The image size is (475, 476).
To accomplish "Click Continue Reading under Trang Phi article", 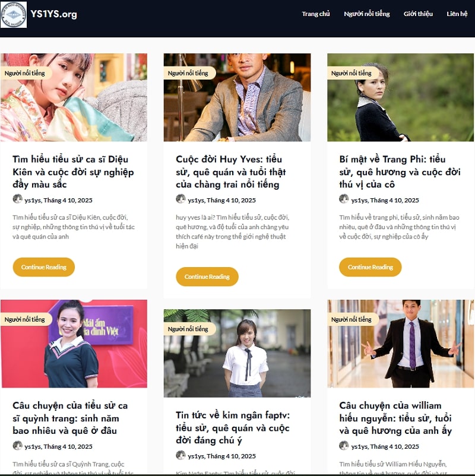I will tap(370, 267).
